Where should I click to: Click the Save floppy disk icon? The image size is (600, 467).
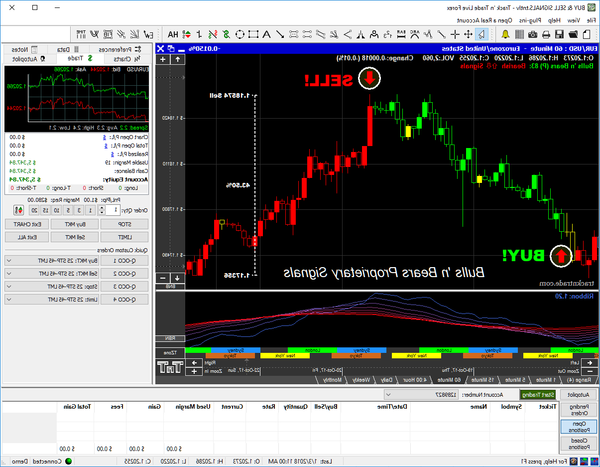[x=560, y=35]
